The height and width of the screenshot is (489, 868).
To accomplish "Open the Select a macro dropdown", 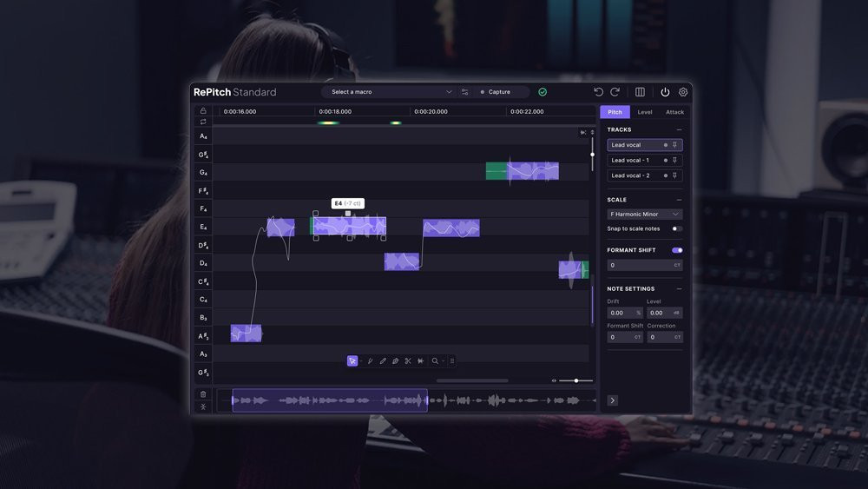I will 391,92.
